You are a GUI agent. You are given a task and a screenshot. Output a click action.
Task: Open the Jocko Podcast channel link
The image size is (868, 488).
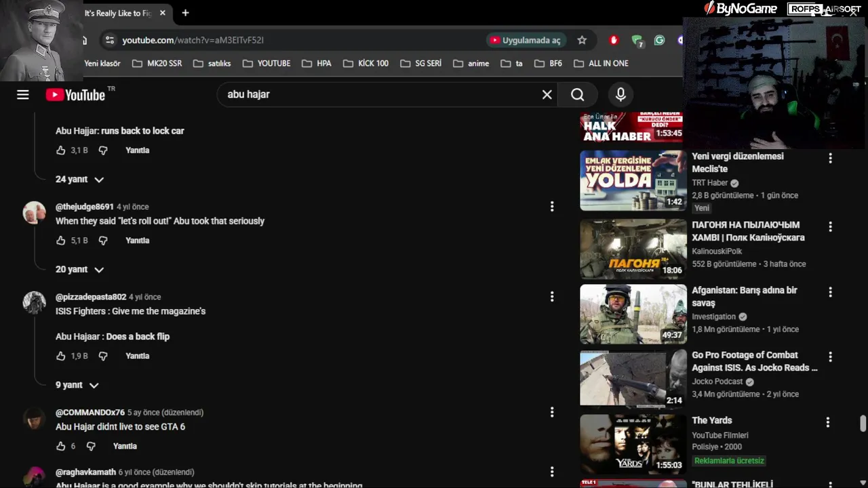click(717, 382)
